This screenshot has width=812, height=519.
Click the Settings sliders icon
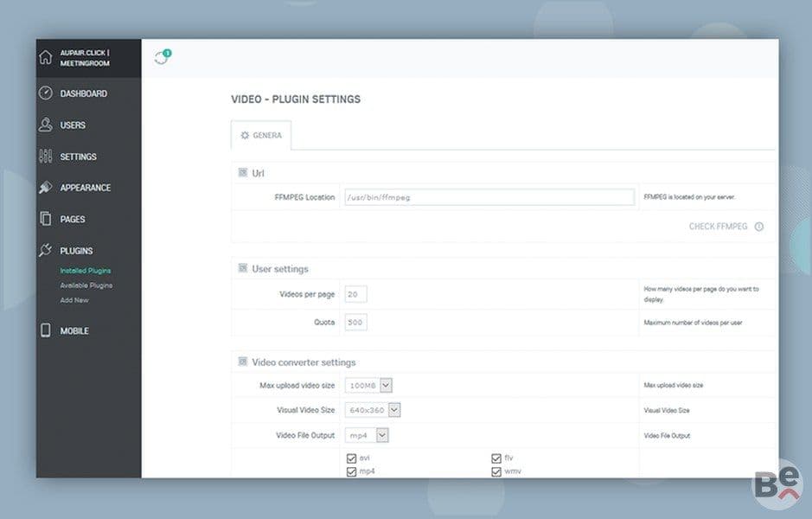click(x=46, y=157)
